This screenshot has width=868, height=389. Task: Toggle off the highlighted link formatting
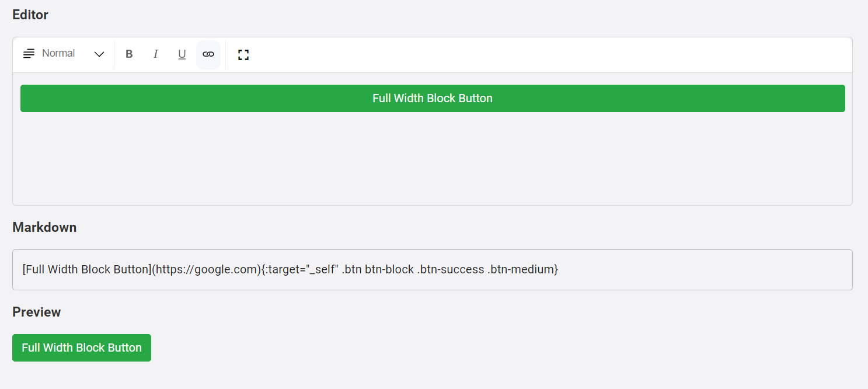(x=208, y=54)
